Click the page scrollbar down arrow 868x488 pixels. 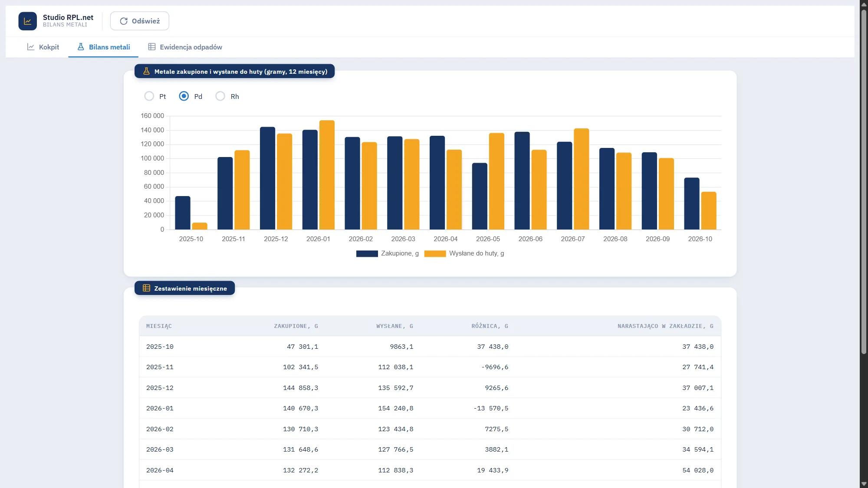(864, 484)
